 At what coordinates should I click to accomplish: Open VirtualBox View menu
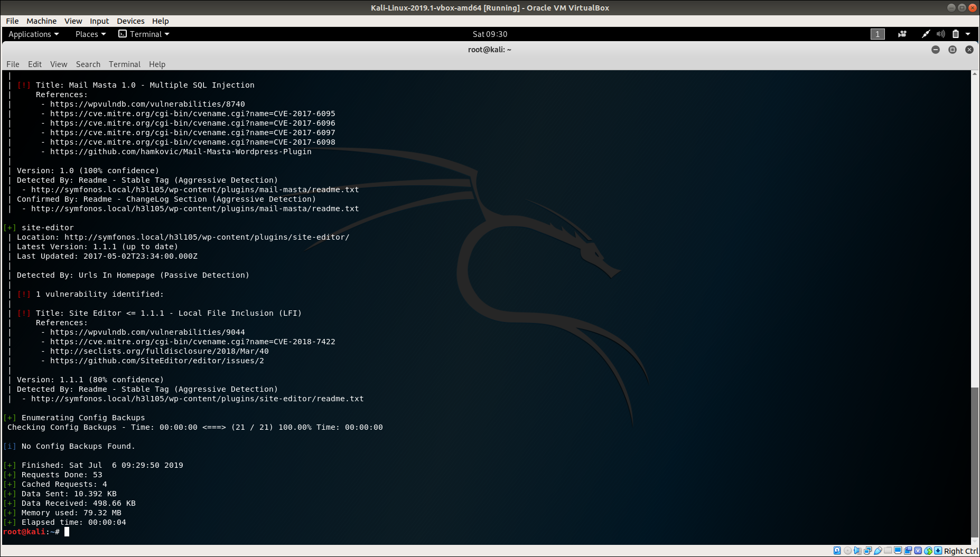coord(73,21)
